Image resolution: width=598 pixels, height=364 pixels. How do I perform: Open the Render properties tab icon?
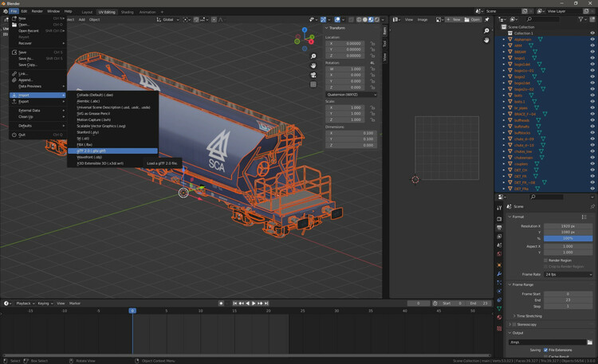click(499, 219)
